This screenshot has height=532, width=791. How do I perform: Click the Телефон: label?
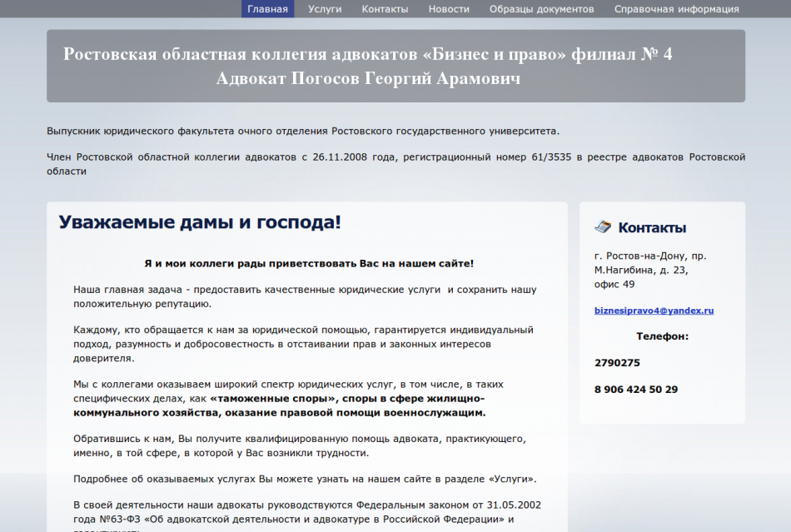tap(663, 336)
